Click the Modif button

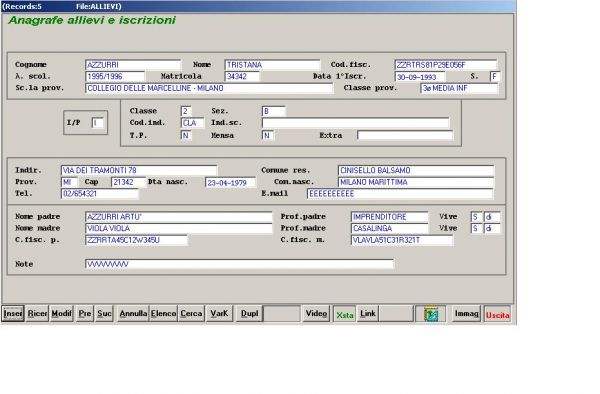click(x=61, y=314)
